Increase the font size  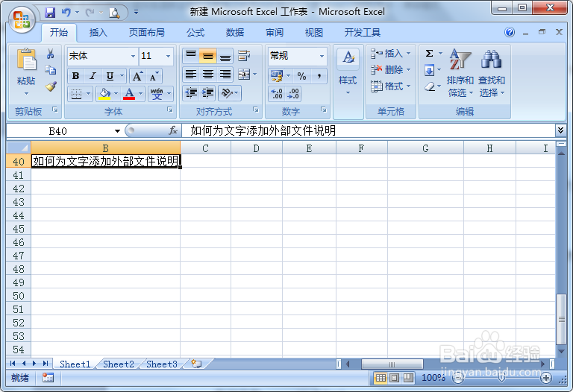tap(137, 76)
